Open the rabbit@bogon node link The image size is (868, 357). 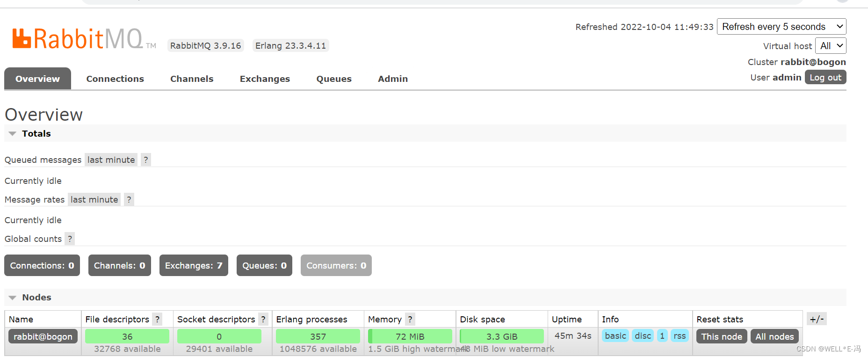pos(43,336)
